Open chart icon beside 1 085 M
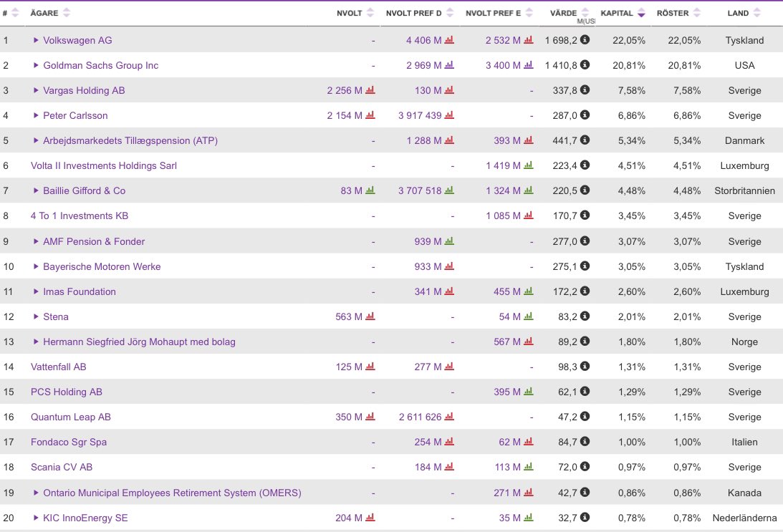Screen dimensions: 783x532 click(529, 215)
